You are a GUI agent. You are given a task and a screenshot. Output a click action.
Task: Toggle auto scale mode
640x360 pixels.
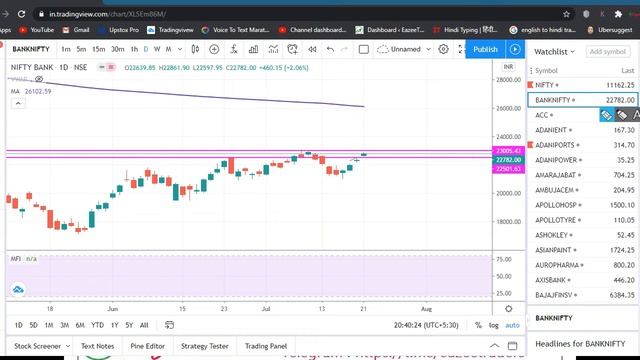click(x=513, y=325)
